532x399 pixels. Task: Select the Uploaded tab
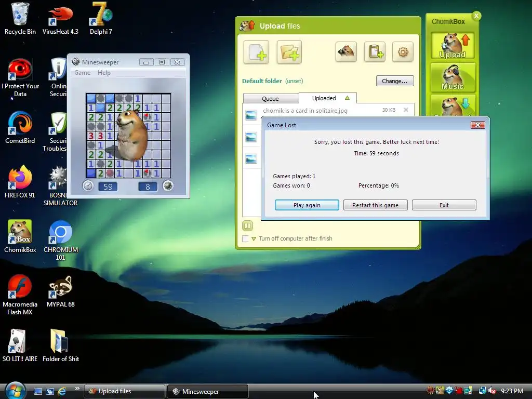[327, 98]
